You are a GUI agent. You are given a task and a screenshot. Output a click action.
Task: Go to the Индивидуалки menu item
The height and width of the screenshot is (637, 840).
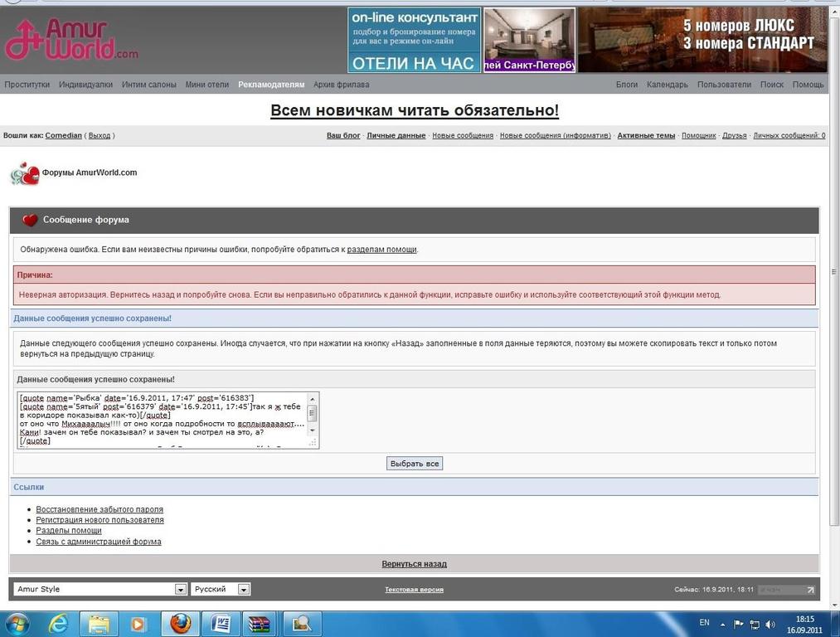85,85
